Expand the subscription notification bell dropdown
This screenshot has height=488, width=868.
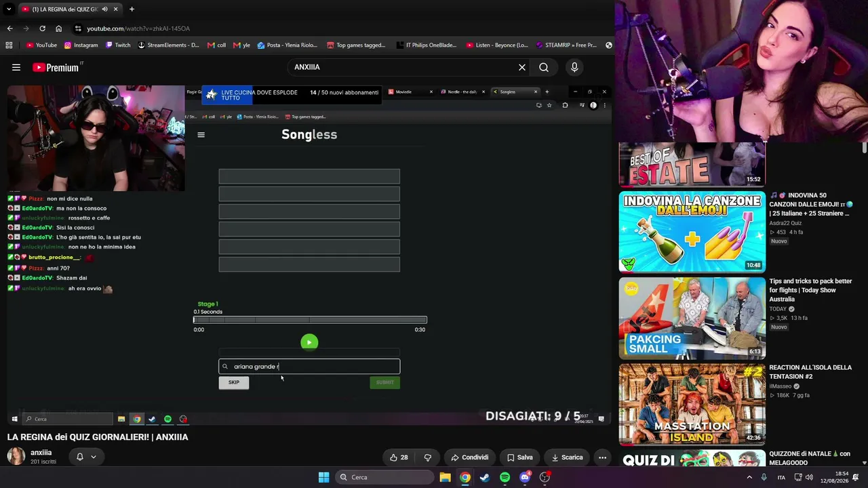pyautogui.click(x=94, y=457)
